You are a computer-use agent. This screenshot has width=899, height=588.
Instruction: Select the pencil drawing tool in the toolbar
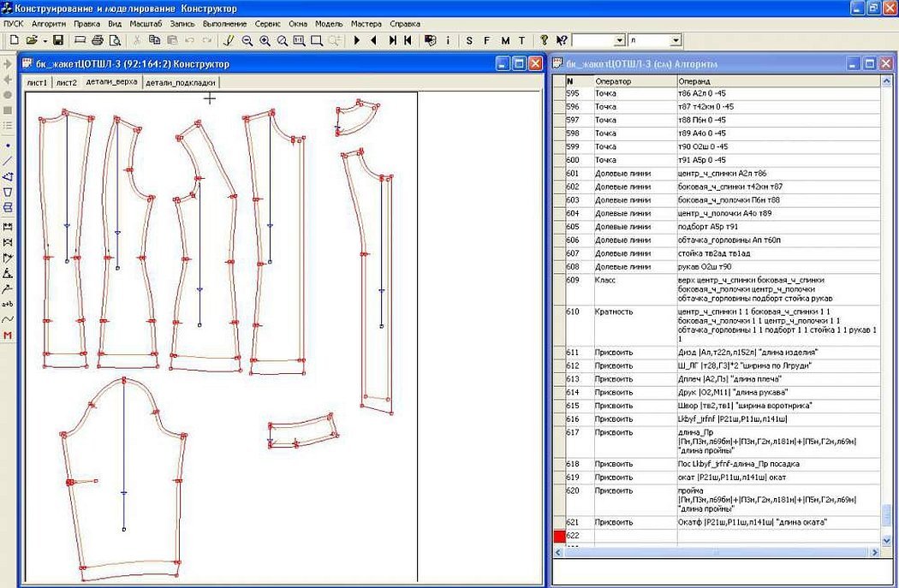pyautogui.click(x=229, y=40)
